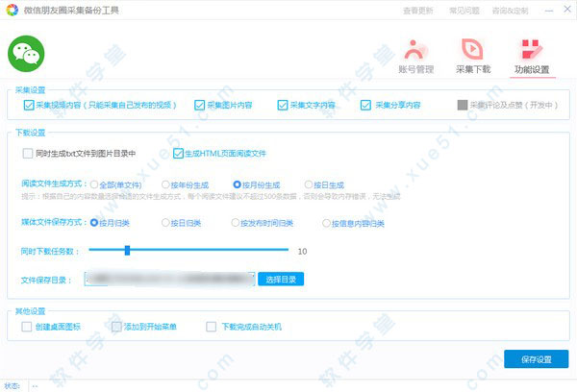Enable 同时生成txt文件到图片目录中 checkbox

(x=28, y=154)
